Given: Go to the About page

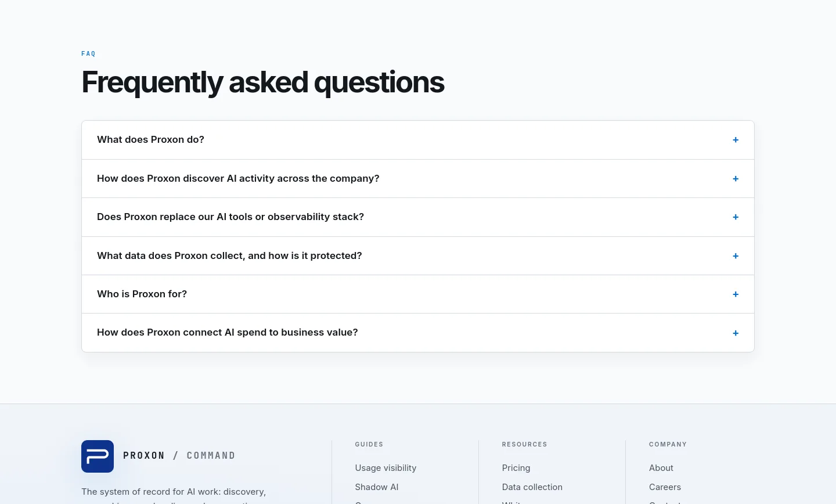Looking at the screenshot, I should pos(661,468).
